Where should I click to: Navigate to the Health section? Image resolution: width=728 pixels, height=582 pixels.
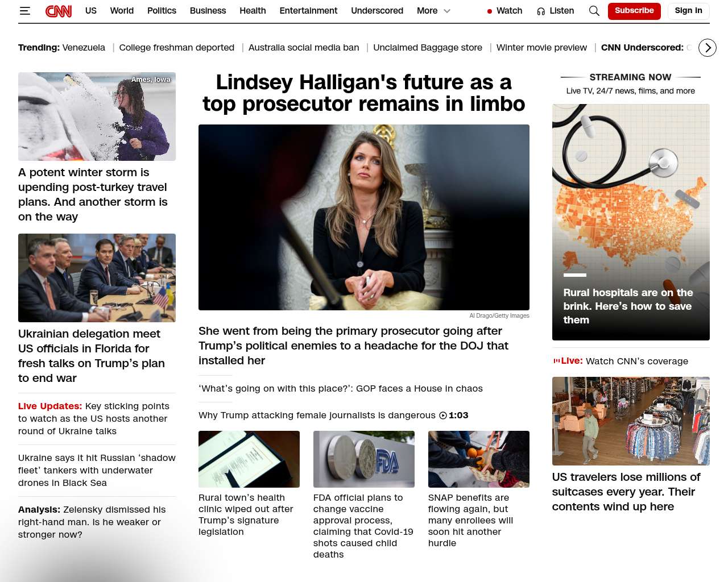click(x=253, y=11)
